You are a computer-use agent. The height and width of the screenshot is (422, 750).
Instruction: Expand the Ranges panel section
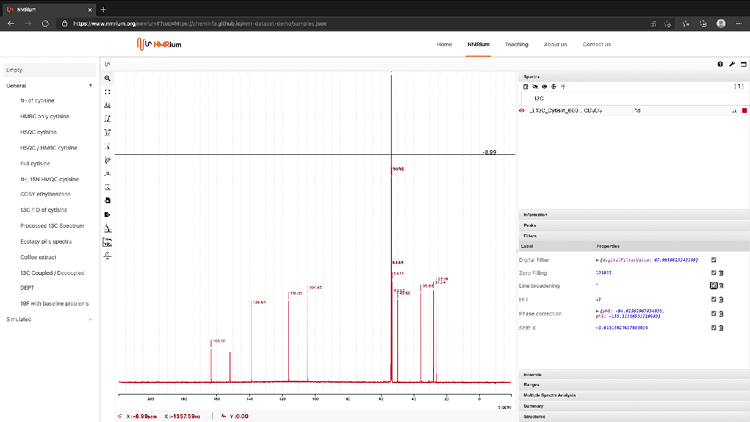[532, 385]
